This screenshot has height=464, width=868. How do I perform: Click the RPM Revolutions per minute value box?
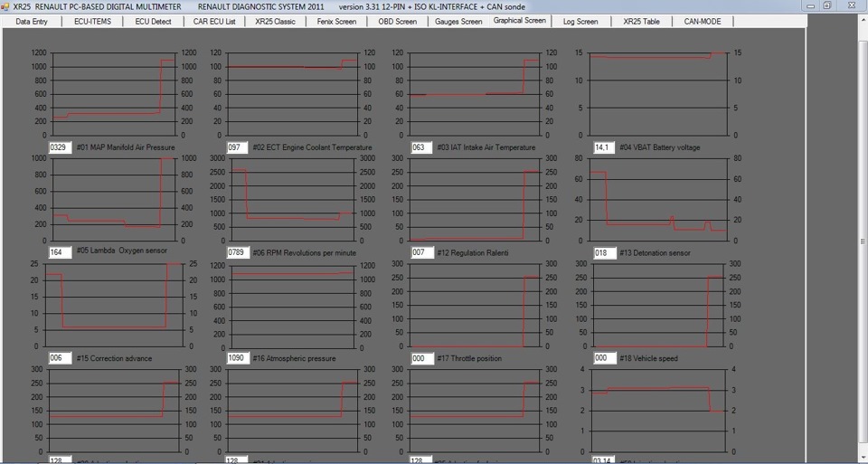(238, 252)
